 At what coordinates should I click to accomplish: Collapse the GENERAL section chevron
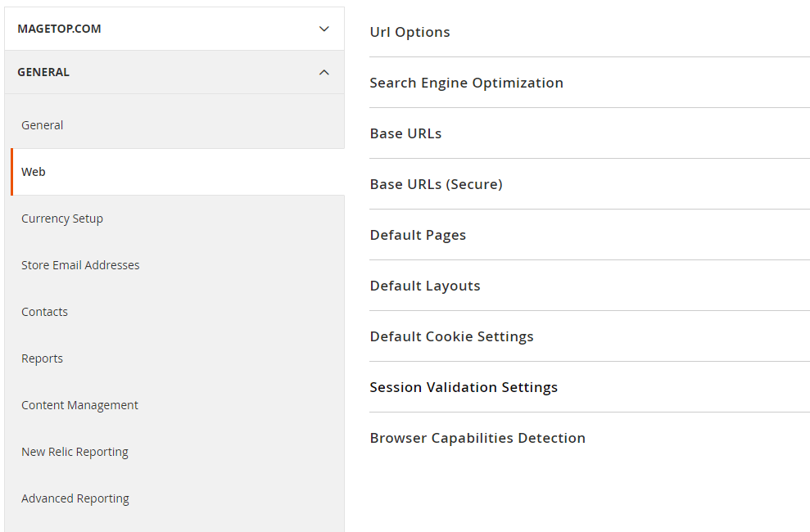point(324,72)
